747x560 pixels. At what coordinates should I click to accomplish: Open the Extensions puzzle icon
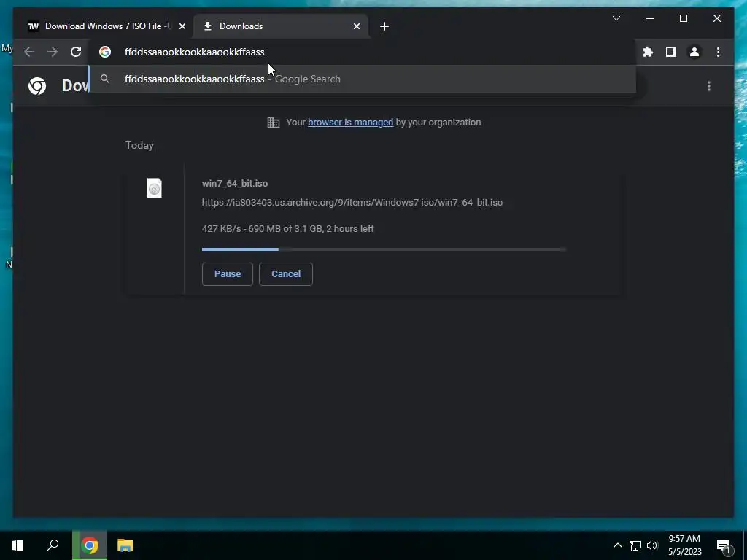point(648,52)
